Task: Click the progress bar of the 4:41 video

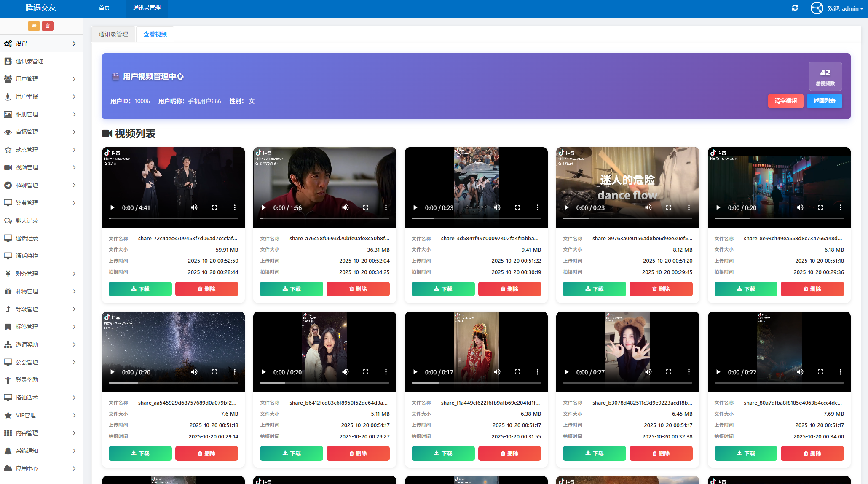Action: 173,218
